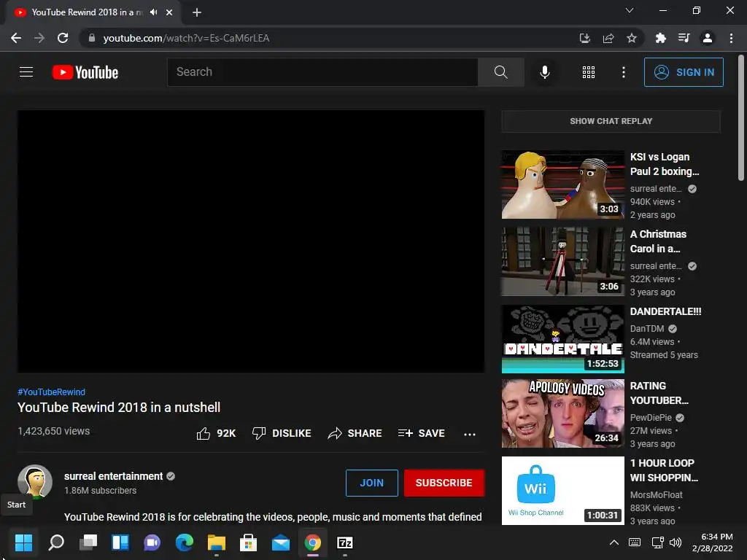Open surreal entertainment channel avatar
The width and height of the screenshot is (747, 560).
click(x=35, y=482)
